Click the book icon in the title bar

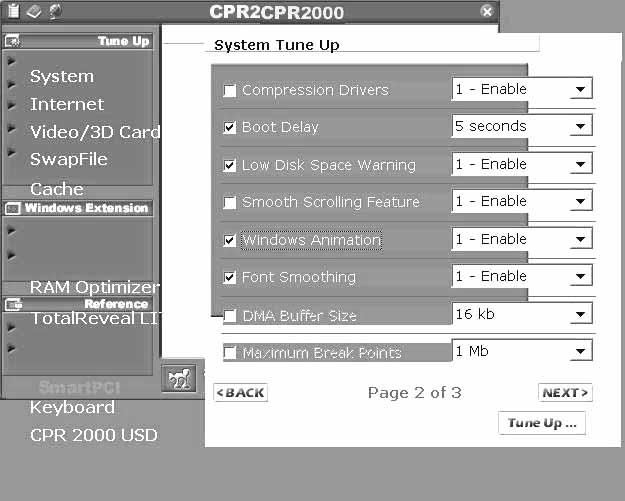click(x=33, y=11)
